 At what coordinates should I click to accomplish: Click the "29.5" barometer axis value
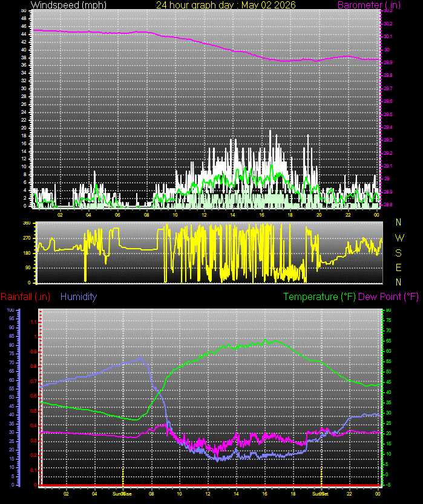388,114
